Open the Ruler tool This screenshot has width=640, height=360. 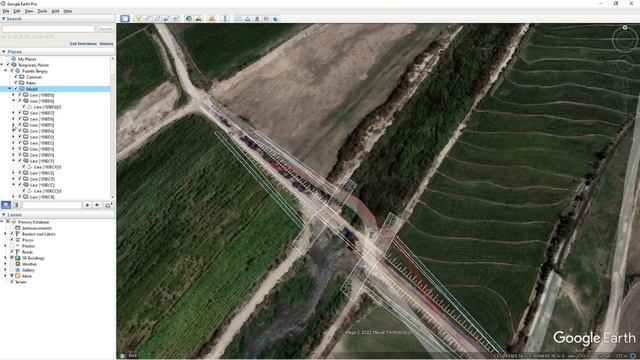[225, 19]
